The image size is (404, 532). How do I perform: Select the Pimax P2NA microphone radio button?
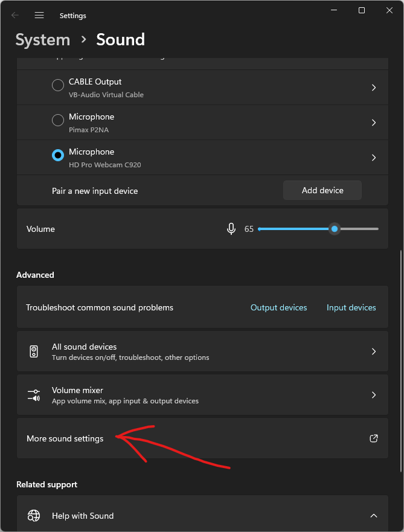click(58, 121)
